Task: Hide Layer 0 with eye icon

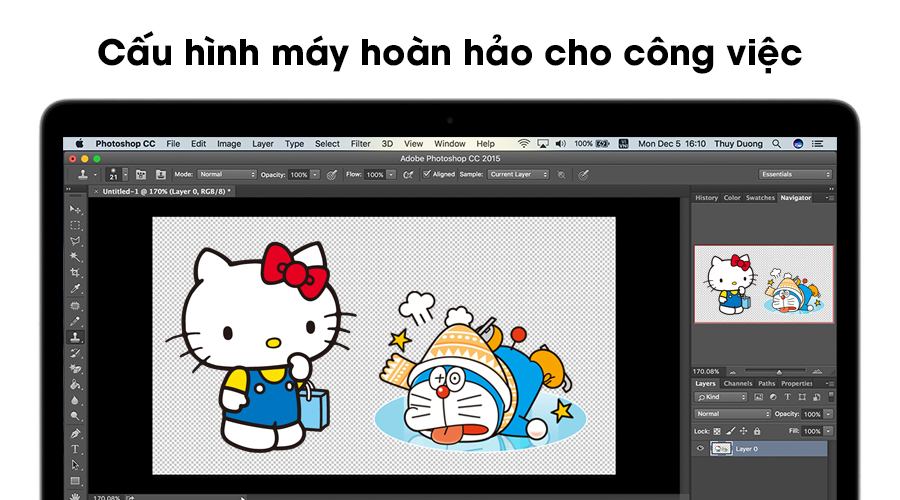Action: (700, 448)
